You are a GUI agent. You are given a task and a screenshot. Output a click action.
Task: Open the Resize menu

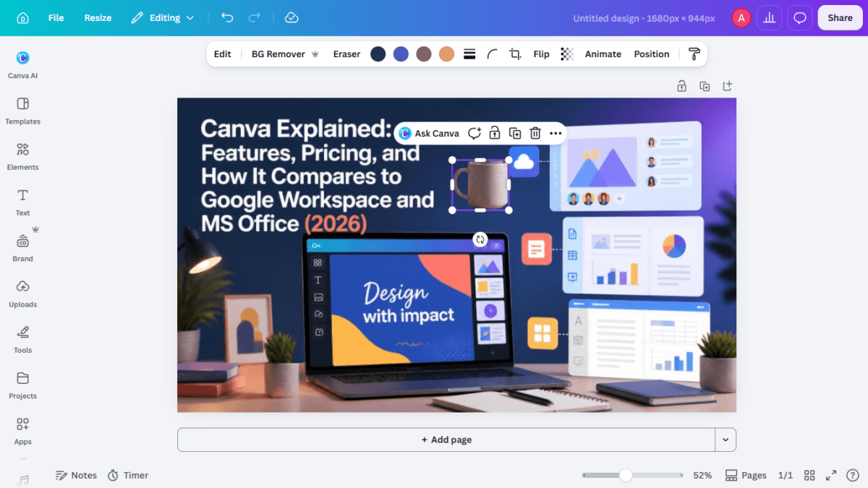point(98,18)
